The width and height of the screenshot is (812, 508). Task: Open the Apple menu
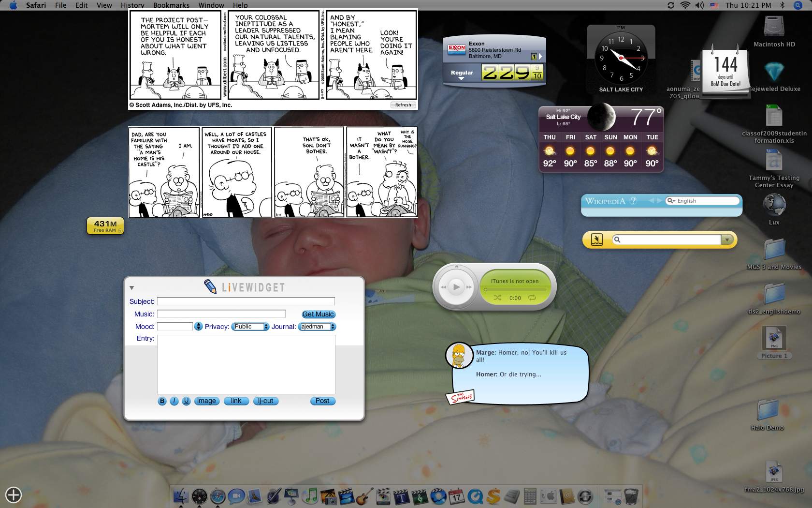click(14, 5)
